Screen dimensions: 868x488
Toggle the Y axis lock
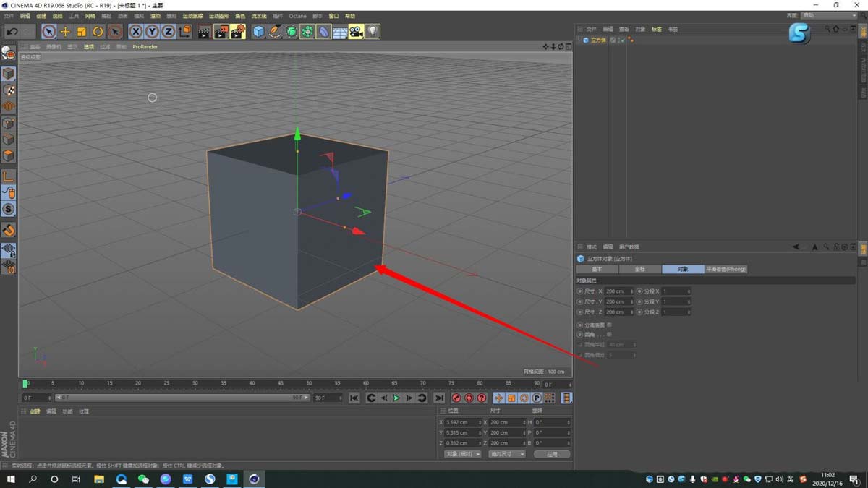click(152, 31)
